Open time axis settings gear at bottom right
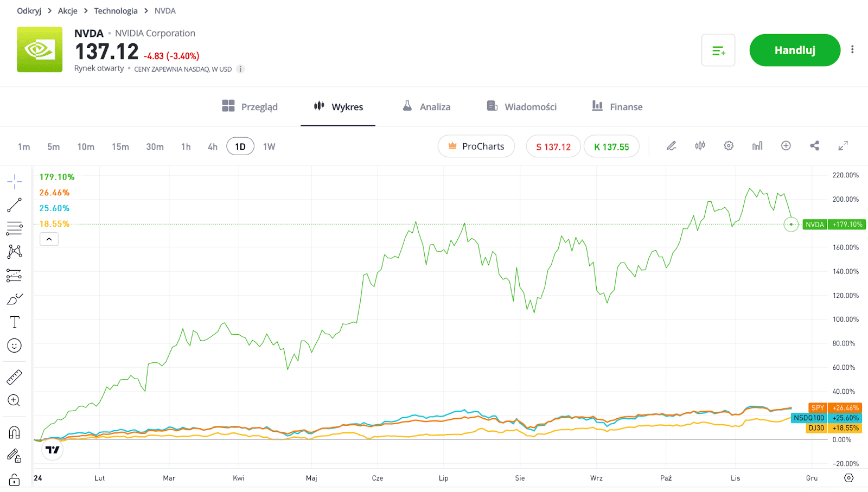The image size is (868, 492). pyautogui.click(x=849, y=478)
